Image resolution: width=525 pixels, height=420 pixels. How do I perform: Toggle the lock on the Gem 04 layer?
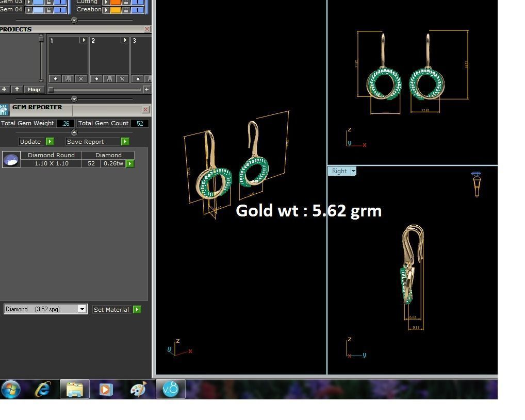click(x=49, y=10)
